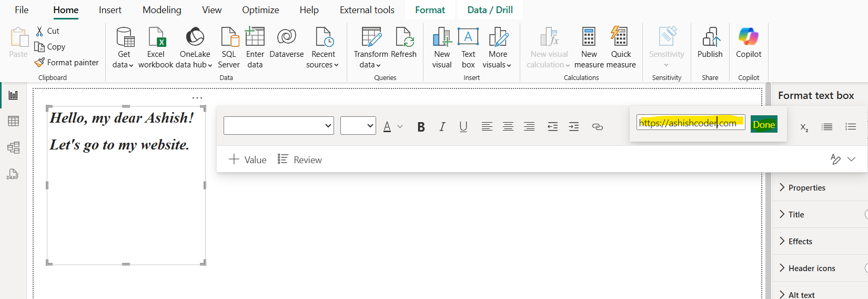Open the font size dropdown
This screenshot has width=868, height=299.
pyautogui.click(x=358, y=126)
